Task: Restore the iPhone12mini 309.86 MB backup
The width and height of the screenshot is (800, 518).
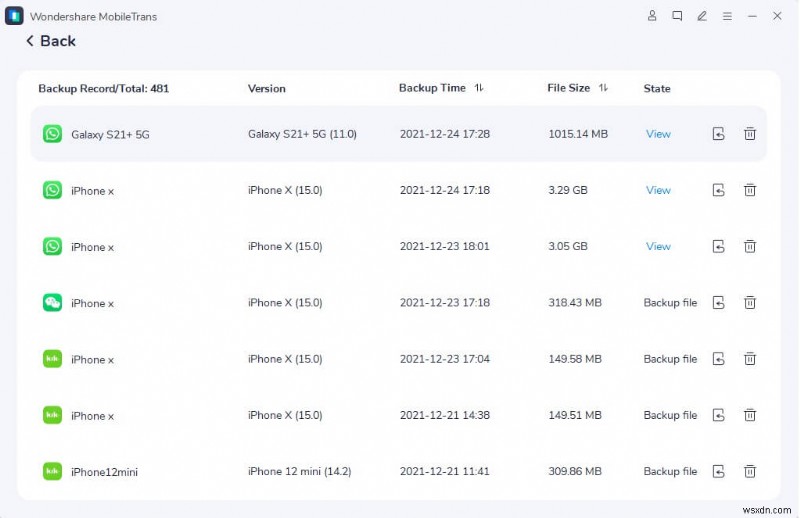Action: 718,471
